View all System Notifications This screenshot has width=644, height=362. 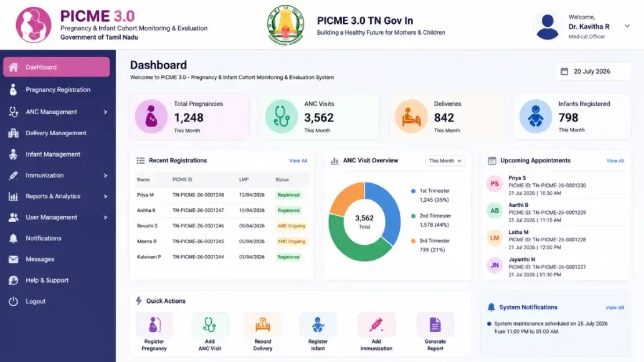tap(614, 307)
